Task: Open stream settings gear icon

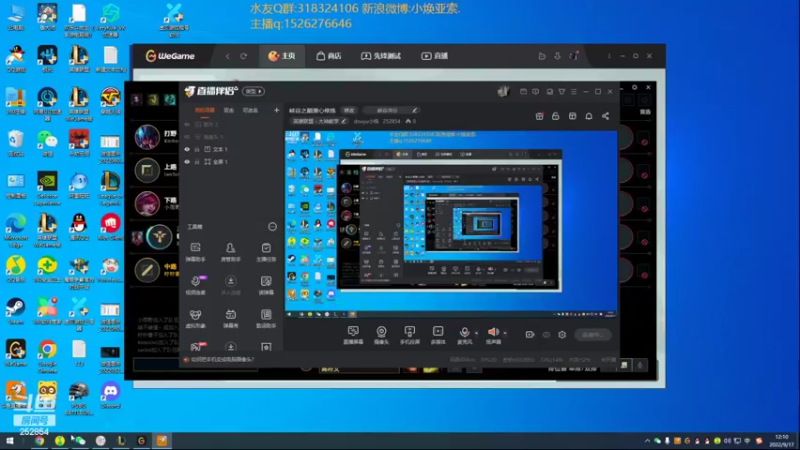Action: (562, 335)
